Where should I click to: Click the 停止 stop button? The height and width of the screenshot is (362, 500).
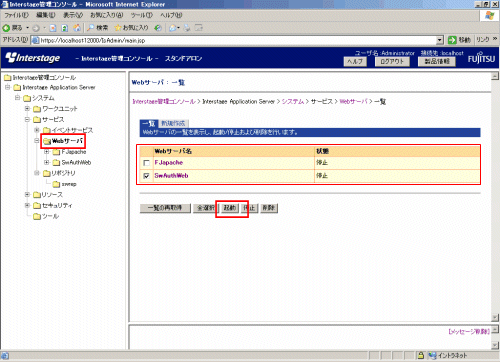249,208
